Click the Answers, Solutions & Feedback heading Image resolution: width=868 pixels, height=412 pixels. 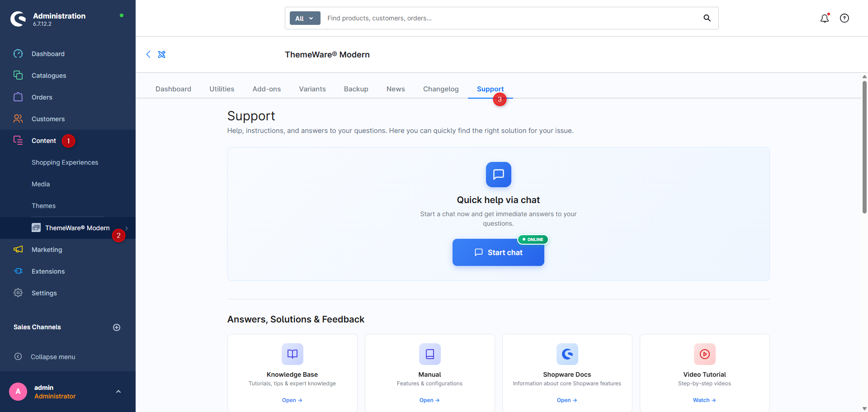click(296, 319)
